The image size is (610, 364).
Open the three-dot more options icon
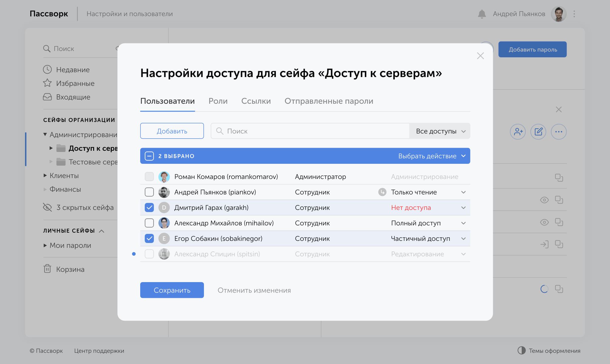pyautogui.click(x=559, y=132)
